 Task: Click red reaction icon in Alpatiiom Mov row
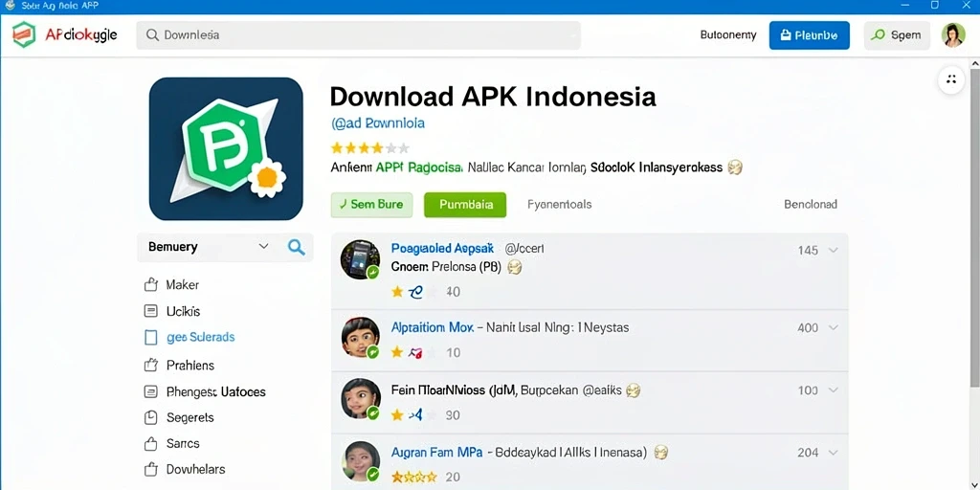[415, 352]
